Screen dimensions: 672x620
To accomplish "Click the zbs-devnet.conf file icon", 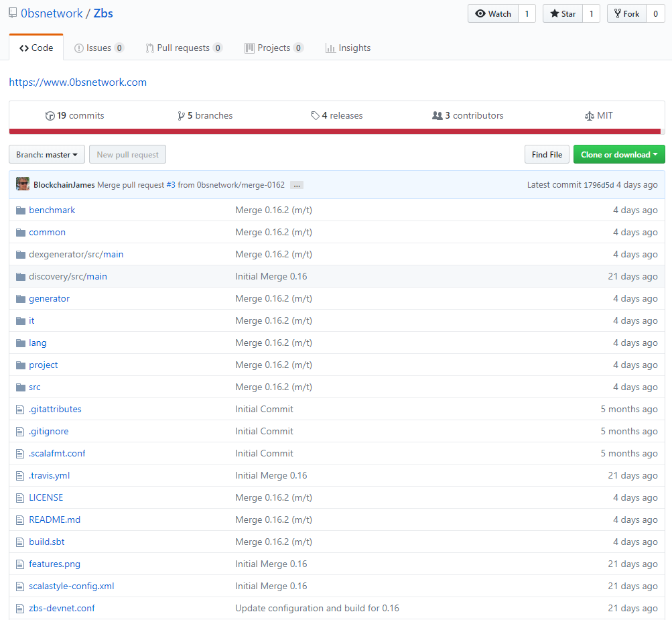I will pos(20,609).
